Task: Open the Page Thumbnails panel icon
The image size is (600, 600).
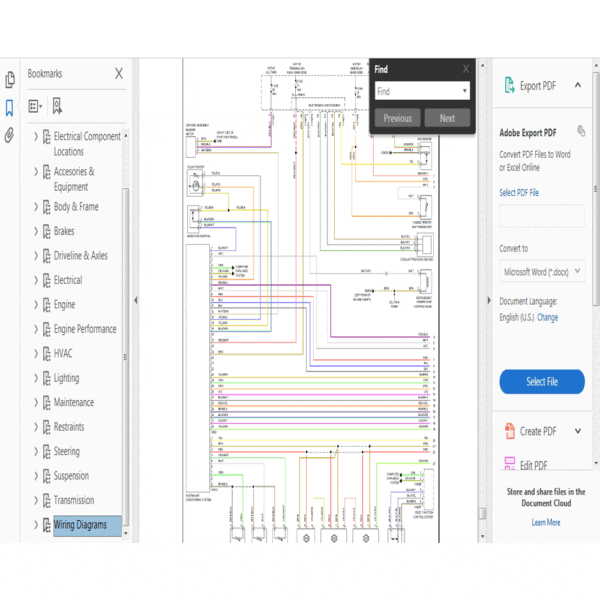Action: point(10,79)
